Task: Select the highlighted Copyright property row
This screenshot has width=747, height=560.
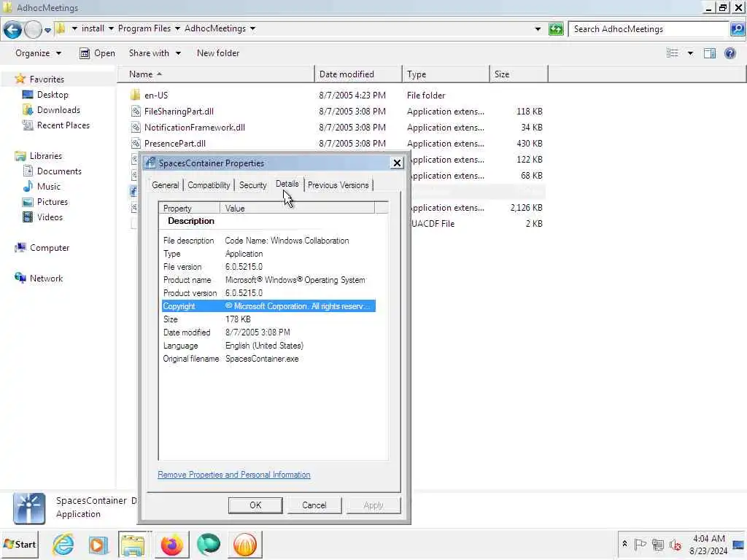Action: (268, 306)
